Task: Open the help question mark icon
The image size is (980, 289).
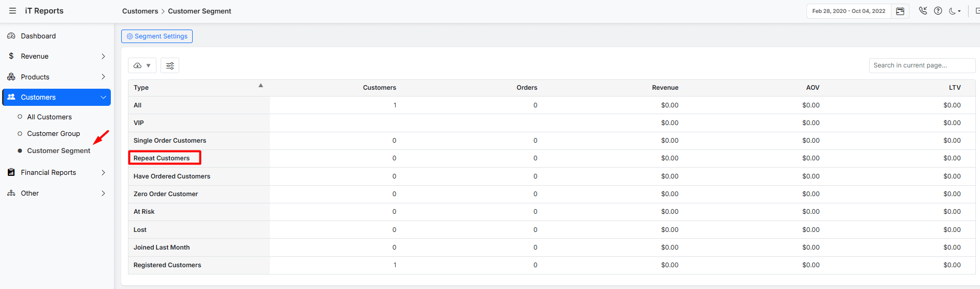Action: (938, 11)
